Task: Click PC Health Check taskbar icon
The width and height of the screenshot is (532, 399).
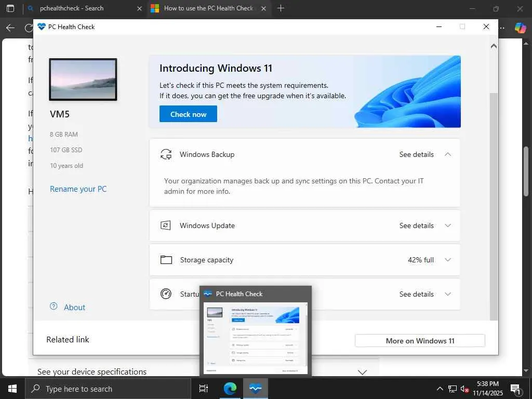Action: tap(256, 389)
